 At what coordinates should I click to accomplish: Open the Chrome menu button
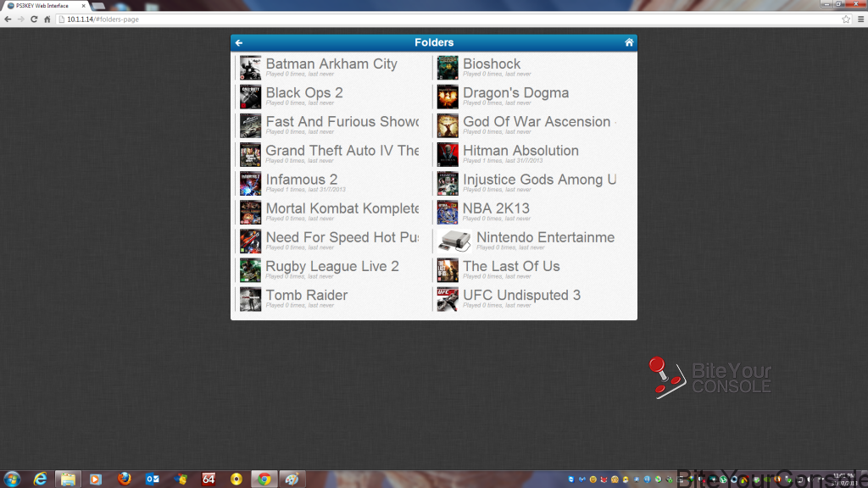(861, 19)
